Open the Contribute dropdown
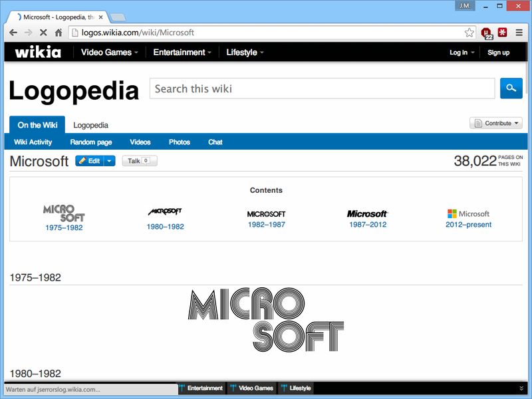 coord(496,123)
